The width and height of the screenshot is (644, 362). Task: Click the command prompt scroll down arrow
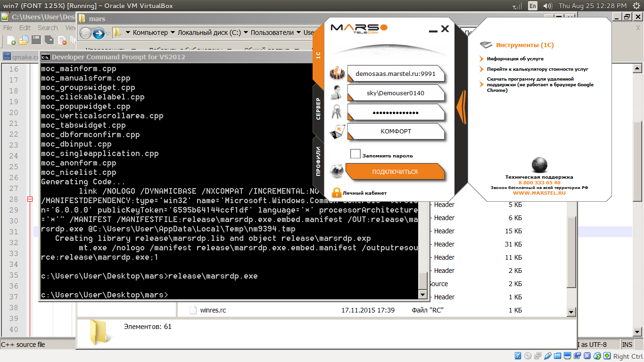(422, 295)
